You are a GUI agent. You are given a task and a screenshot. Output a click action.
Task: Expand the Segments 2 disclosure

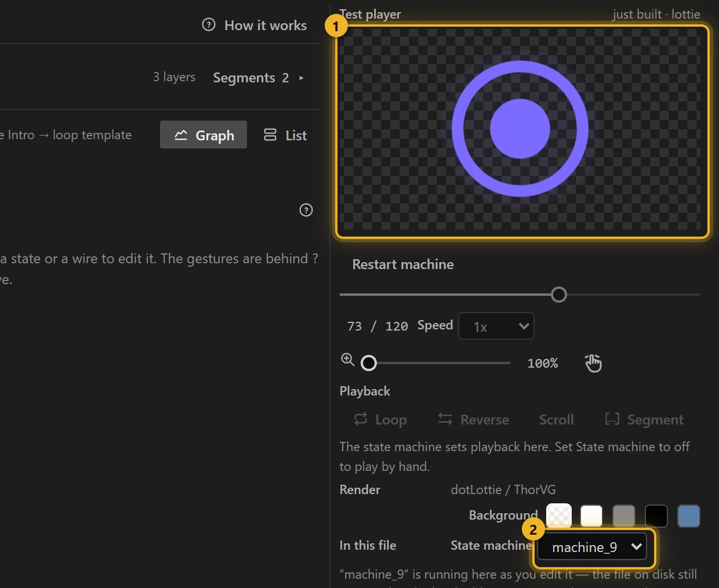pyautogui.click(x=259, y=78)
